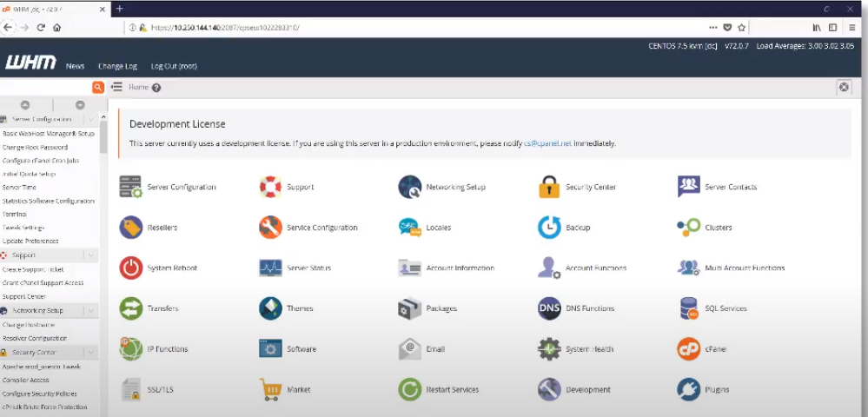Click the sidebar search input field
This screenshot has width=868, height=417.
click(45, 87)
